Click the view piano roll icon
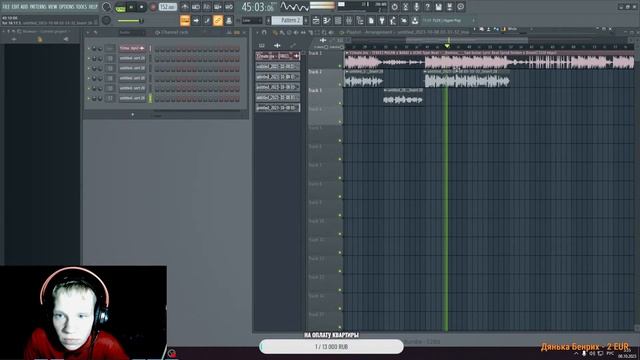The image size is (640, 360). 327,20
